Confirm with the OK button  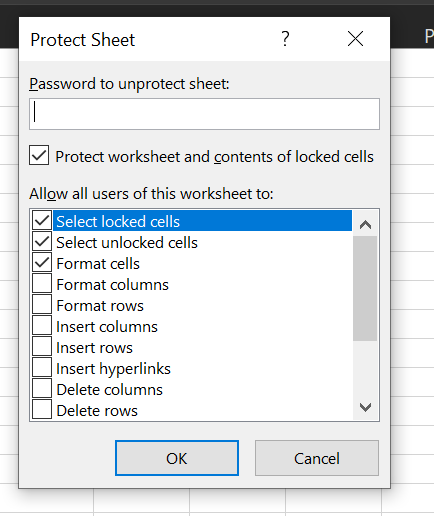(x=177, y=458)
